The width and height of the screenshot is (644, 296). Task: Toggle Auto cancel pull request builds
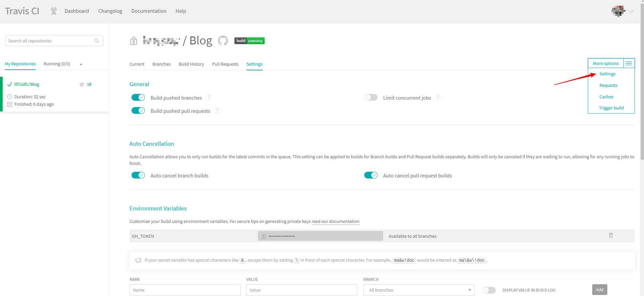tap(371, 175)
